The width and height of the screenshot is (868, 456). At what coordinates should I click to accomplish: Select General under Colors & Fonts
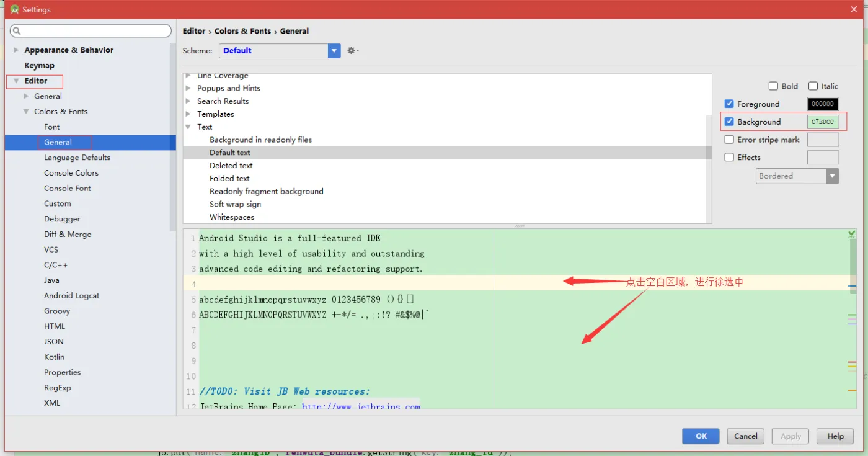point(58,142)
